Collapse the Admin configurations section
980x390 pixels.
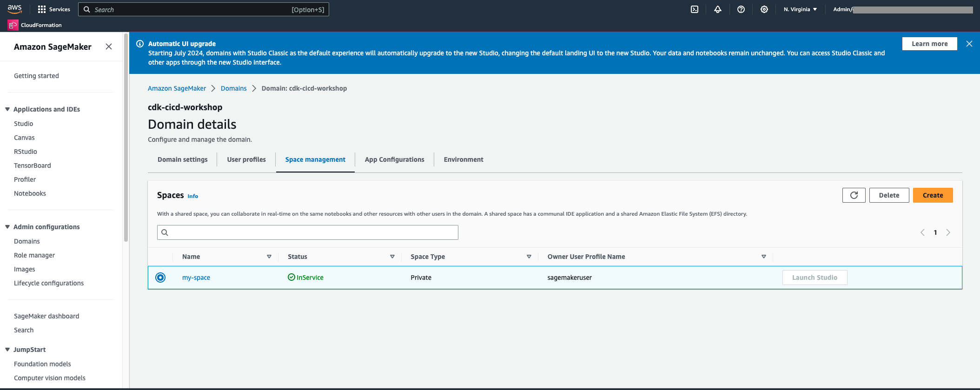click(7, 227)
